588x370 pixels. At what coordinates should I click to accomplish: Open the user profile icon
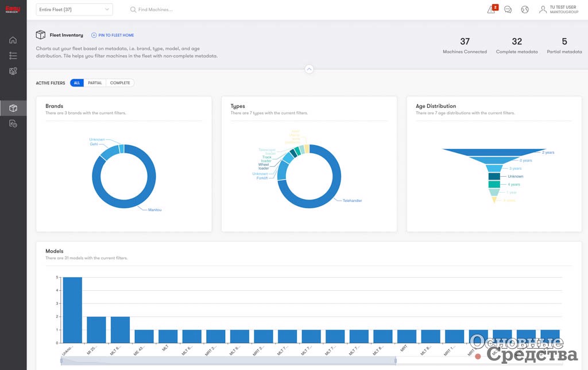tap(543, 9)
